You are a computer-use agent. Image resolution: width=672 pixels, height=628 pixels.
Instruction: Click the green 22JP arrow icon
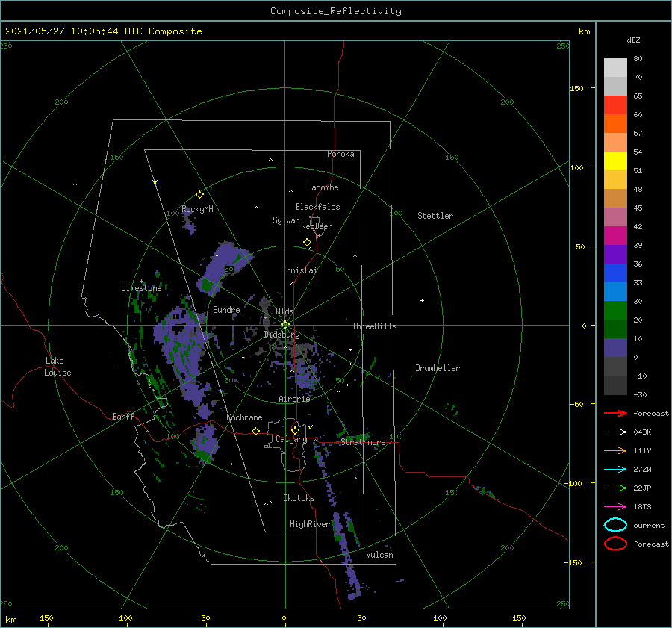pos(615,488)
